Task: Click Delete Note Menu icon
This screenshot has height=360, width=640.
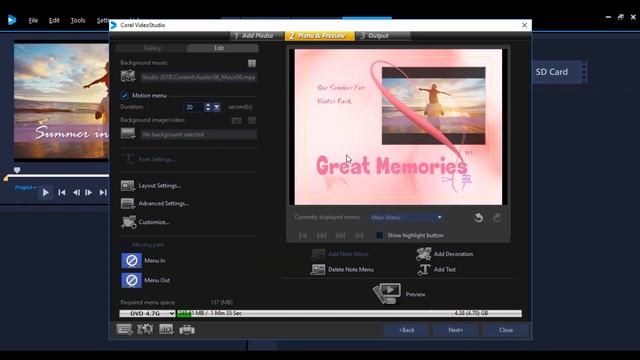Action: [x=318, y=269]
